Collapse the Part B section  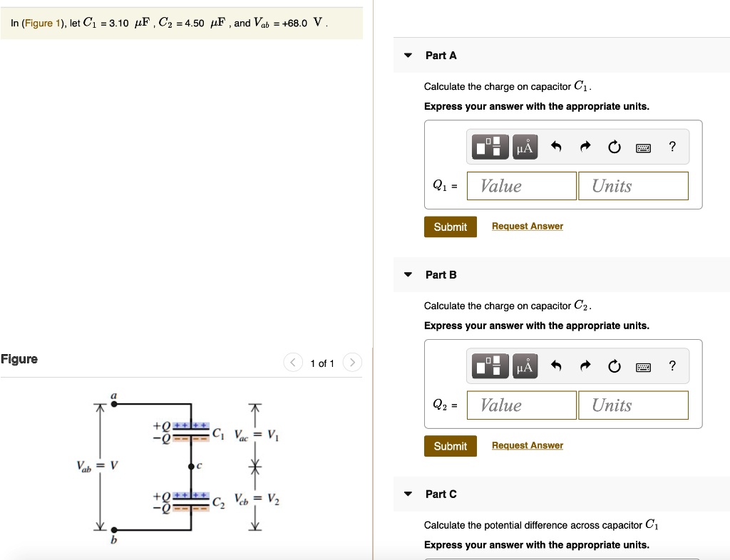pos(408,275)
